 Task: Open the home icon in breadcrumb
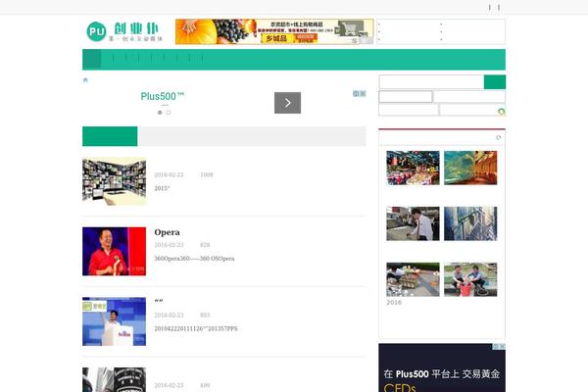tap(85, 80)
